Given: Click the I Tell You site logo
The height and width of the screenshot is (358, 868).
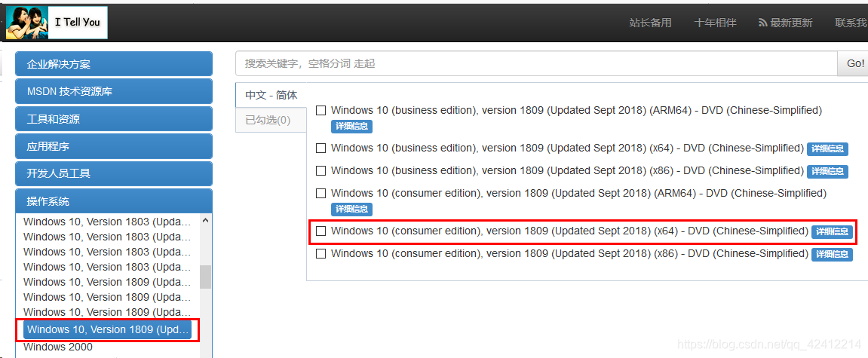Looking at the screenshot, I should 57,23.
